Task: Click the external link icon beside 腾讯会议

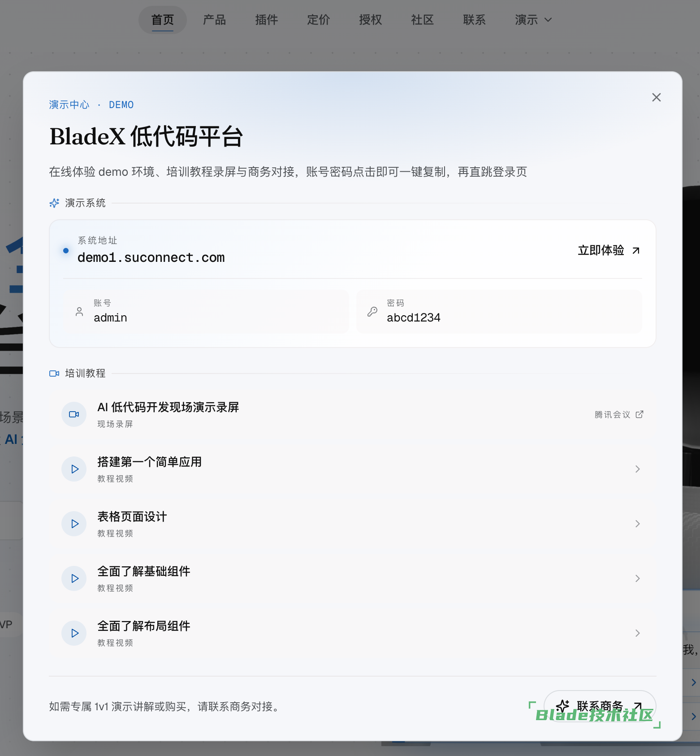Action: click(x=640, y=414)
